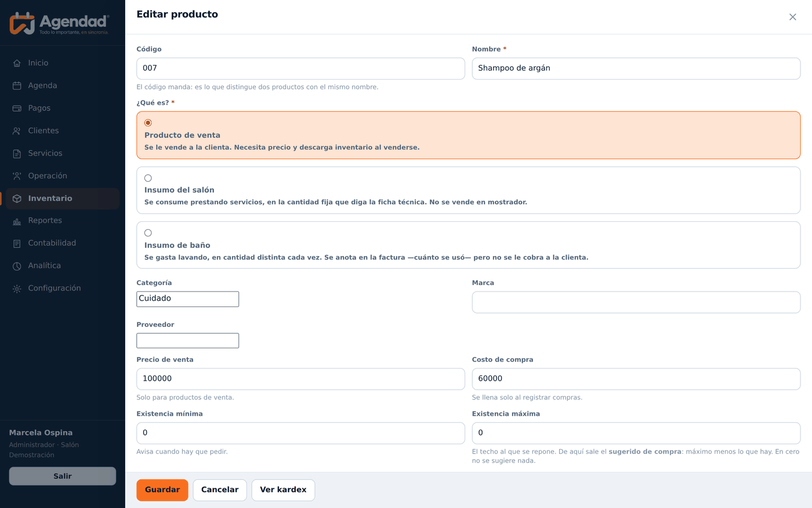Click the Marcela Ospina user name
This screenshot has height=508, width=812.
click(41, 433)
